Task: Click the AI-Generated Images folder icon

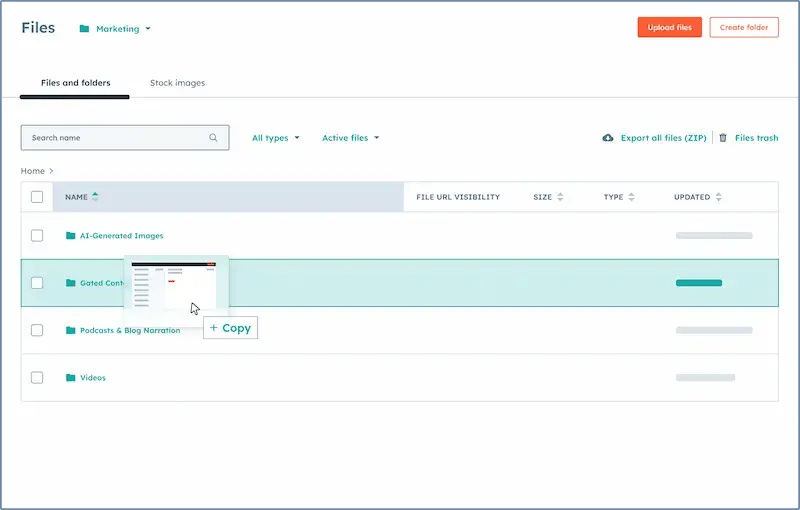Action: pos(70,236)
